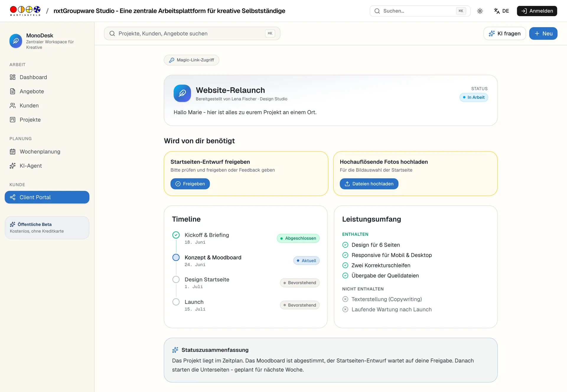Screen dimensions: 567x392
Task: Click the Magic-Link-Zugriff pill
Action: 191,60
